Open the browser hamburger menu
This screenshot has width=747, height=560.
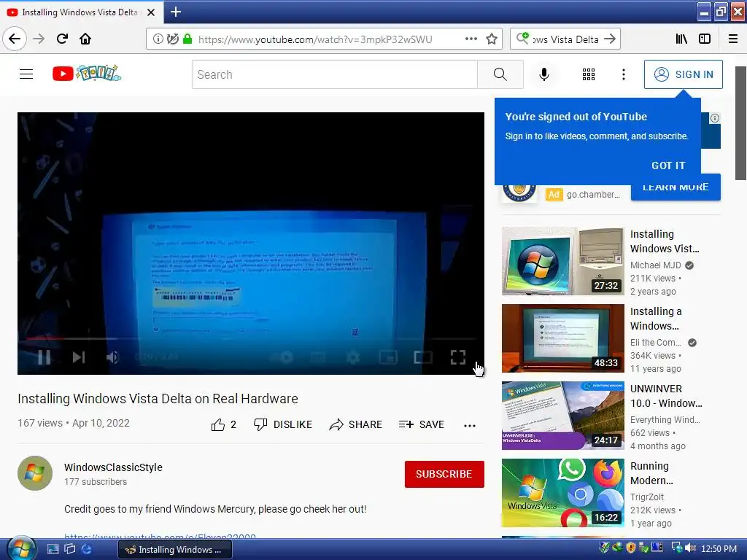point(732,39)
